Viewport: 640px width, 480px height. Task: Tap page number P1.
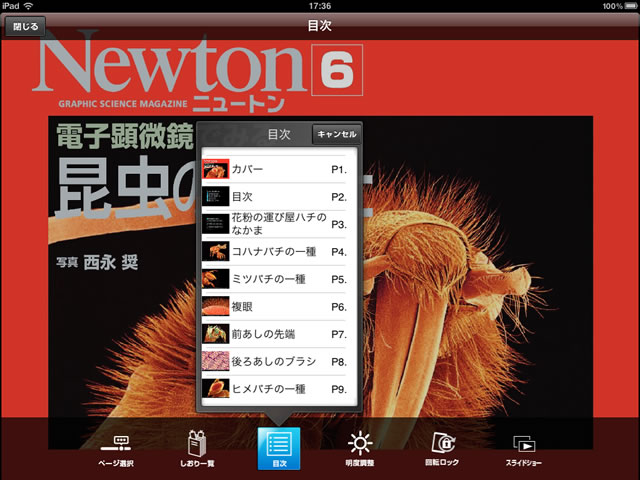[339, 169]
